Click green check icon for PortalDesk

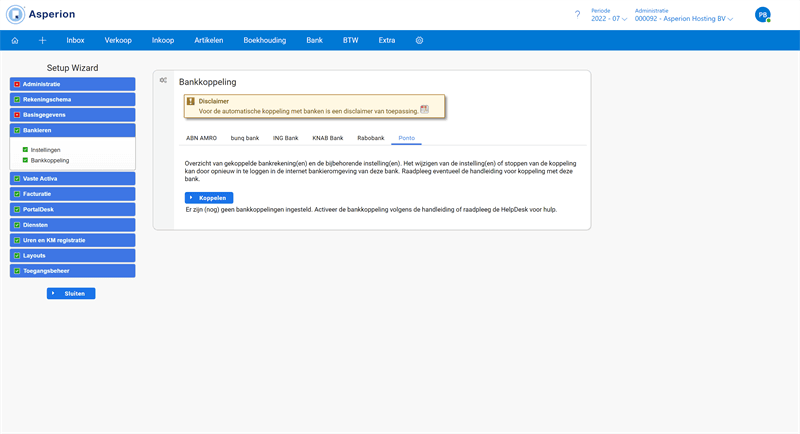point(17,209)
